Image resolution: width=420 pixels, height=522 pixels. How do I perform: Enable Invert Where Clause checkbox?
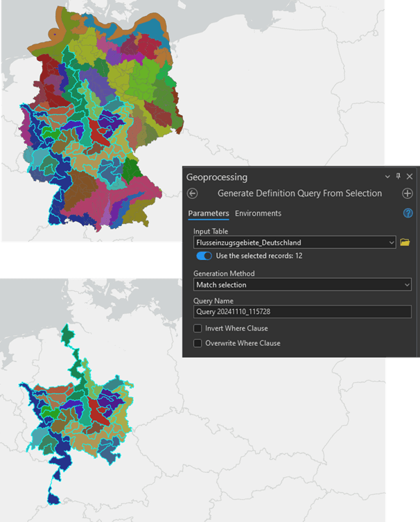pos(198,329)
